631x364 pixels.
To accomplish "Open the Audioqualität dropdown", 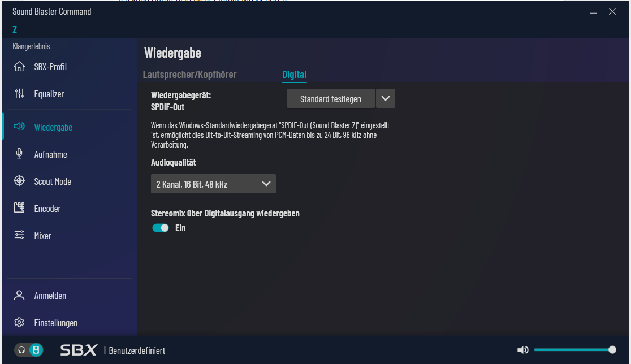I will coord(213,184).
